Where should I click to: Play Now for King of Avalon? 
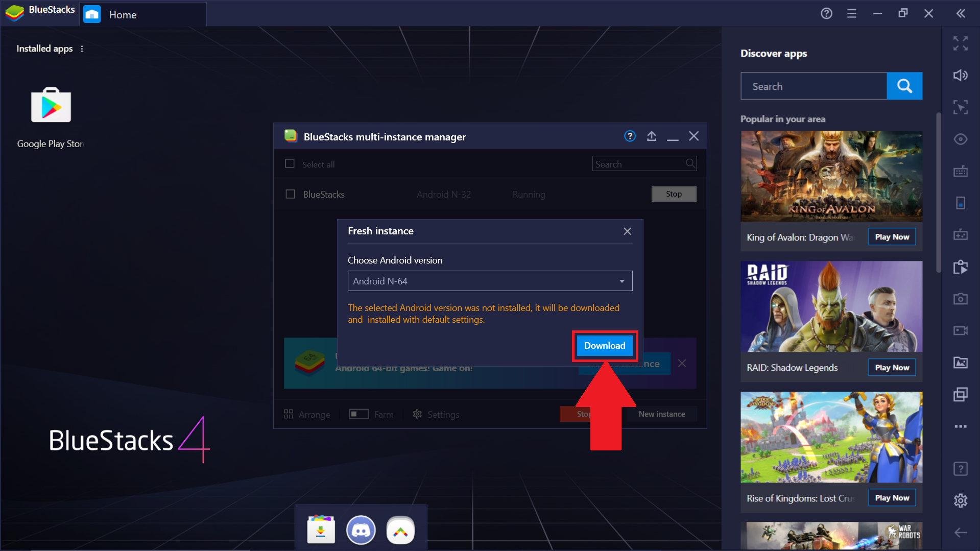pos(892,237)
